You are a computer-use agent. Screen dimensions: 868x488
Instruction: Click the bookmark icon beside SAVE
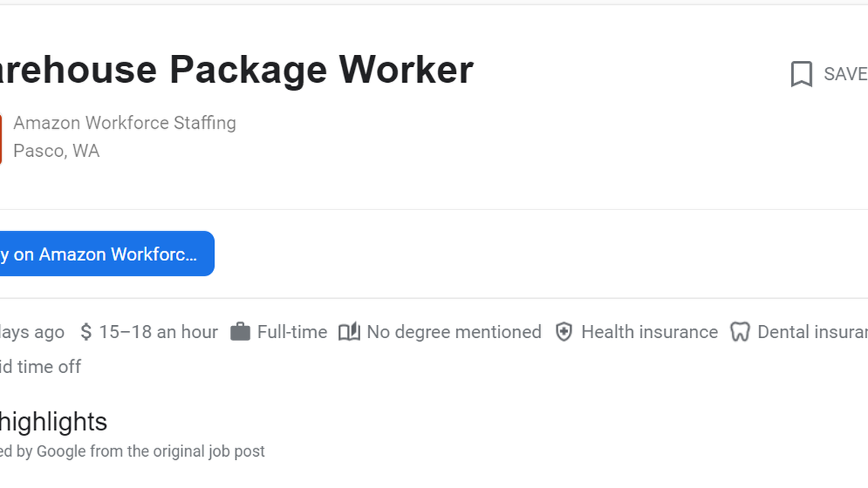coord(800,73)
